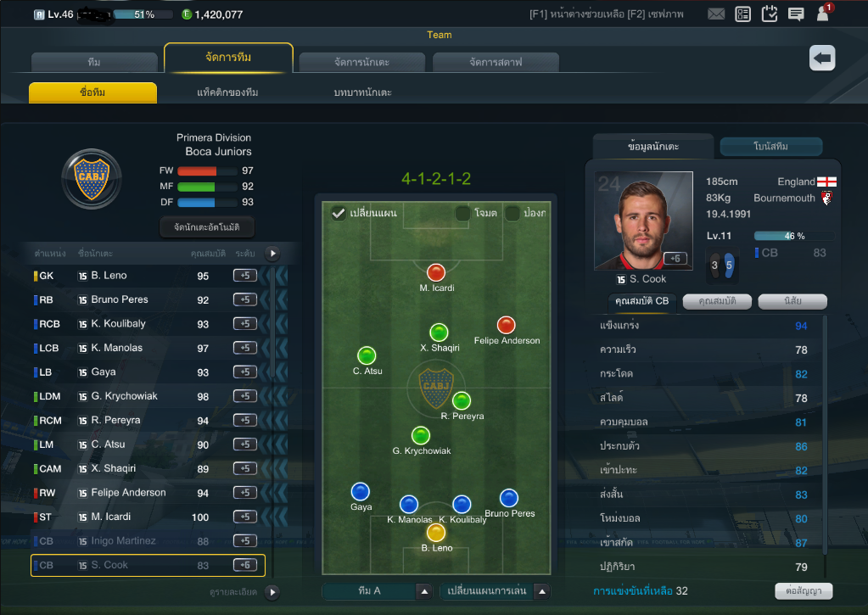The width and height of the screenshot is (868, 615).
Task: Open the chat messages icon
Action: pos(796,14)
